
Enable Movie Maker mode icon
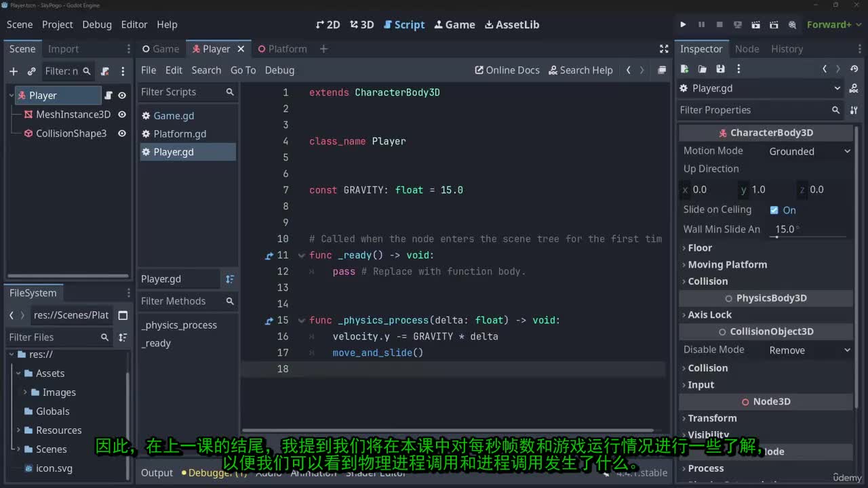pyautogui.click(x=792, y=24)
